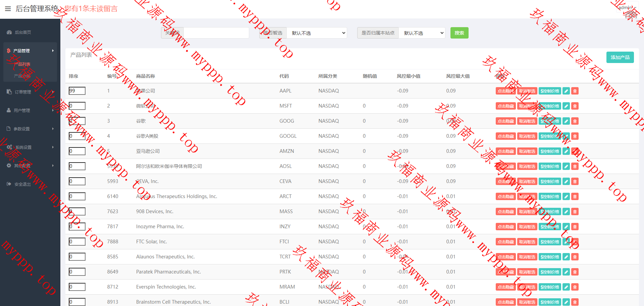Expand the 参数设置 sidebar menu
This screenshot has width=644, height=306.
[30, 129]
